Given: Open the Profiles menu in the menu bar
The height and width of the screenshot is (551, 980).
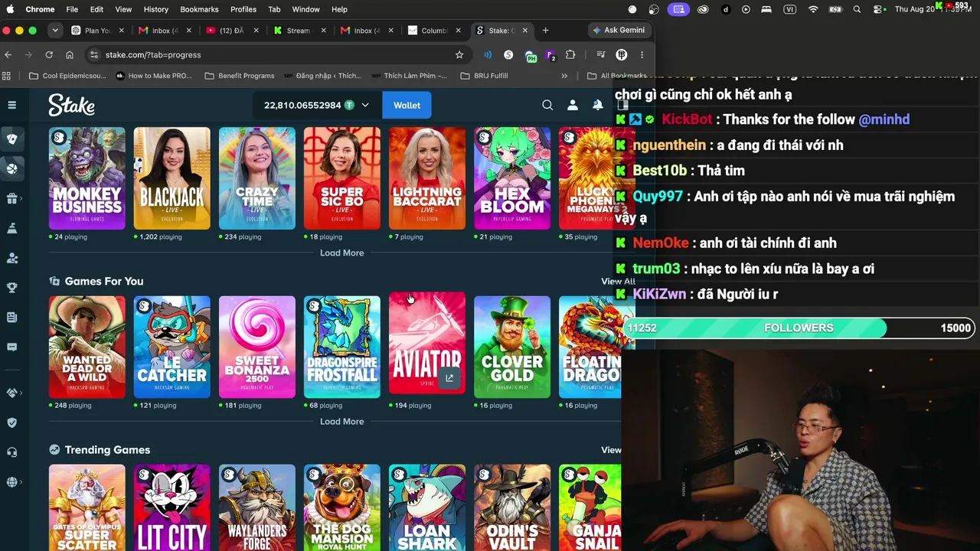Looking at the screenshot, I should 243,9.
